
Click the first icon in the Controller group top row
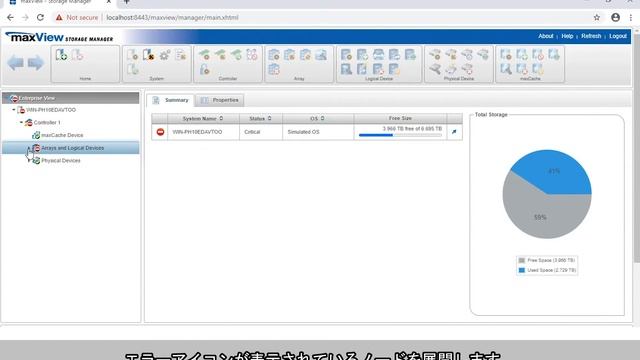pyautogui.click(x=204, y=55)
